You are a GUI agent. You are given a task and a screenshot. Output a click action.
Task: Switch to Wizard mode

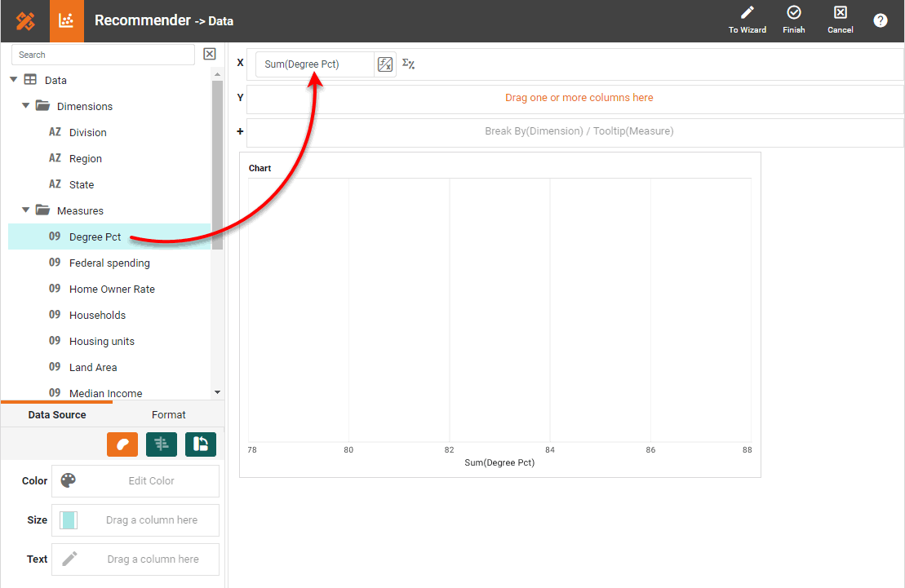[747, 20]
